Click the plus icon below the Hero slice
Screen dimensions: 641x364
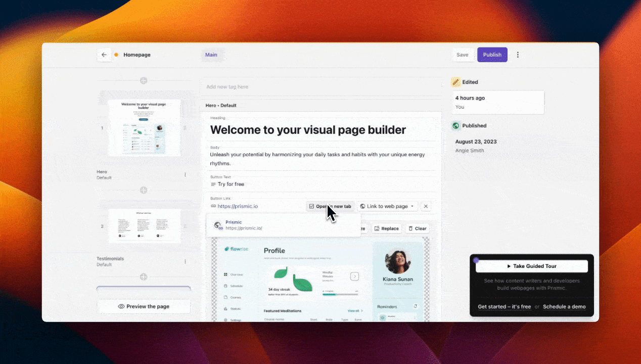[144, 191]
